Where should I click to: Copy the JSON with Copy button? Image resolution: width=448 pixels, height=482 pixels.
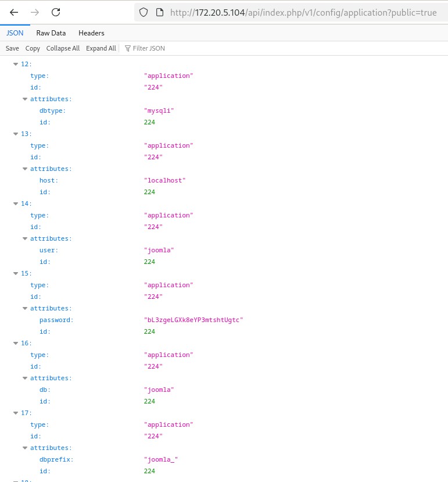[33, 48]
